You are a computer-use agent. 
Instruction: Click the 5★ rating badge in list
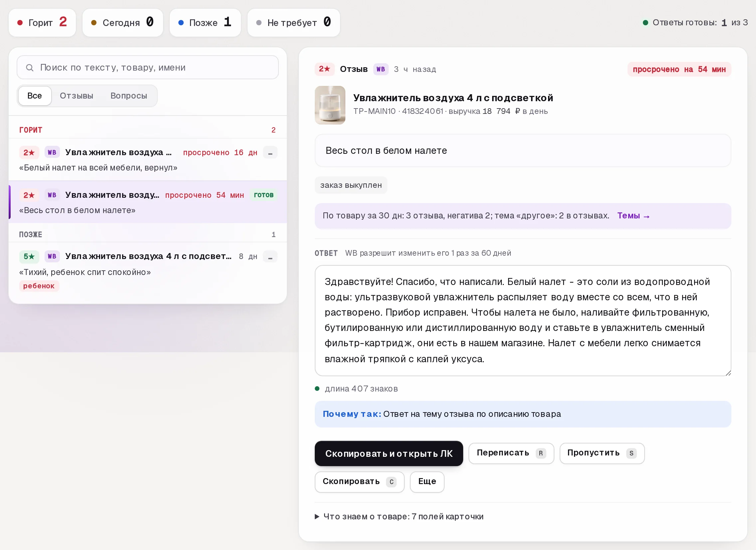(29, 256)
